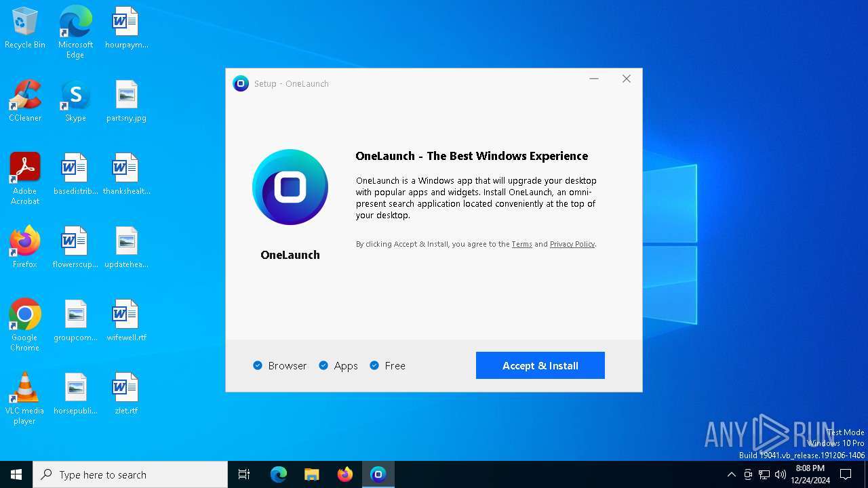Select CCleaner desktop shortcut
This screenshot has width=868, height=488.
[25, 102]
